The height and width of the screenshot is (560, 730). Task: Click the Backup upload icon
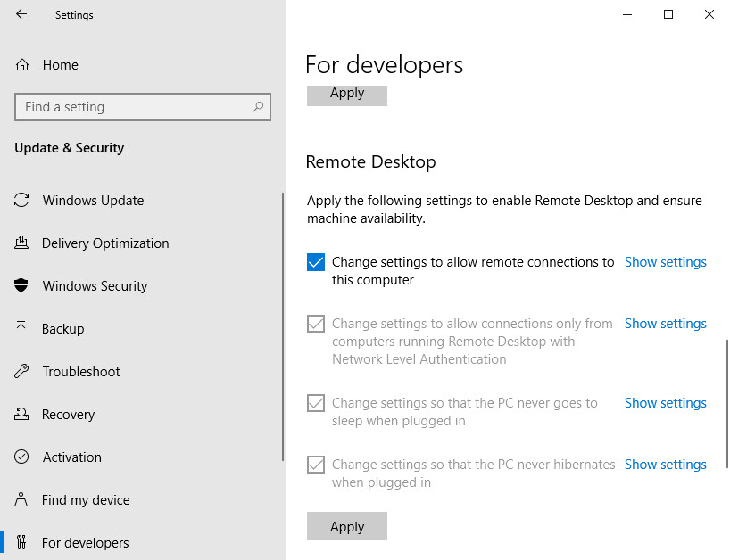coord(21,329)
